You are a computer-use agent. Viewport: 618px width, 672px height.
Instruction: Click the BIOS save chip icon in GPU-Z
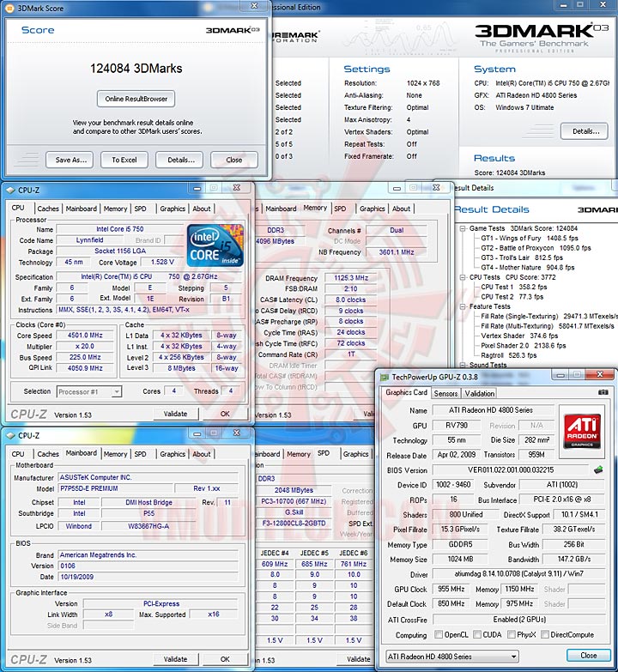(x=599, y=469)
